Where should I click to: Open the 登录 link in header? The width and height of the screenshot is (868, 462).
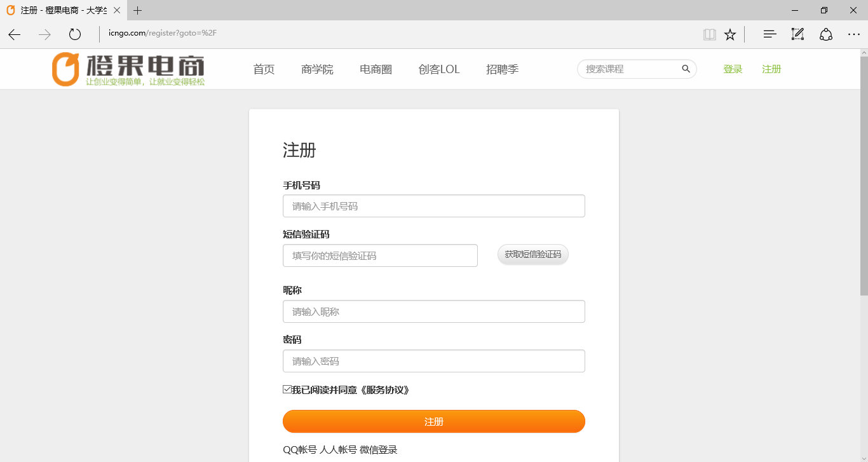[x=733, y=69]
